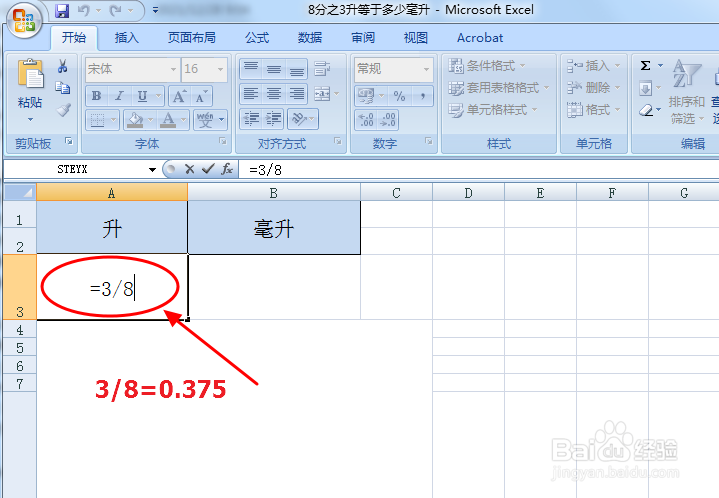Align text to middle of cell

[274, 69]
